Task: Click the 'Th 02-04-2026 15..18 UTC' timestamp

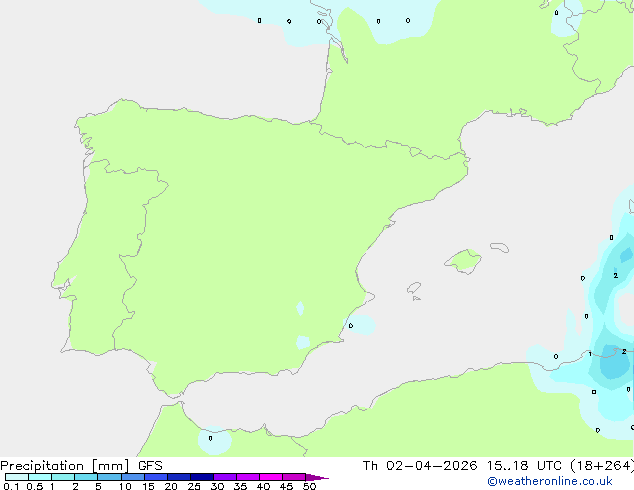Action: tap(462, 466)
